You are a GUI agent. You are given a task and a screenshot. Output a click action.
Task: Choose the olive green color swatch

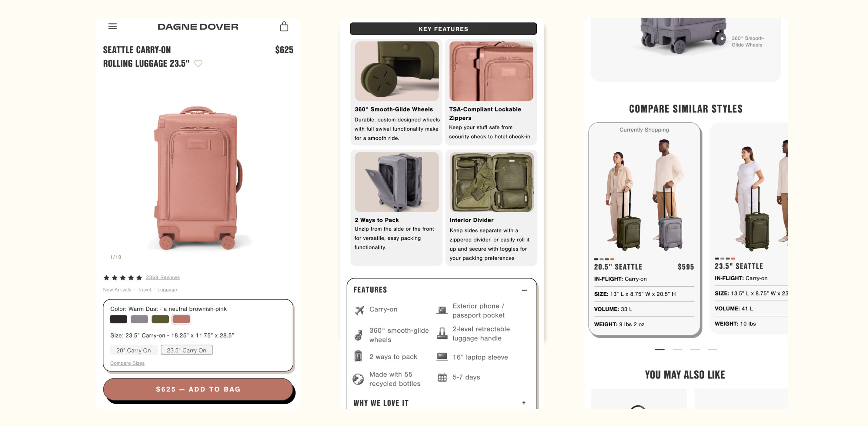click(x=160, y=319)
